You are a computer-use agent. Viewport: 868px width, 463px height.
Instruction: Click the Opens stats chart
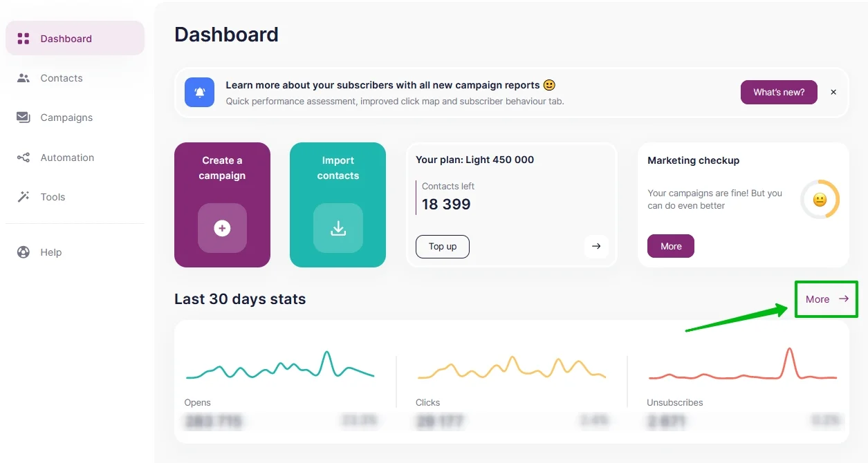click(280, 366)
